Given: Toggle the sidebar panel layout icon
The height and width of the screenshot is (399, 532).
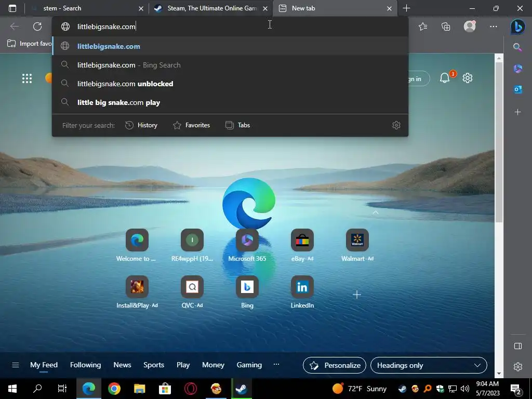Looking at the screenshot, I should [x=518, y=345].
